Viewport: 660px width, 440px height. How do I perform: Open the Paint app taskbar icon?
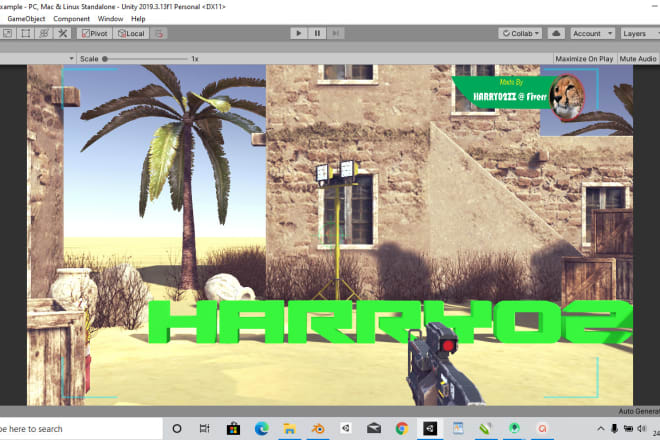[458, 429]
